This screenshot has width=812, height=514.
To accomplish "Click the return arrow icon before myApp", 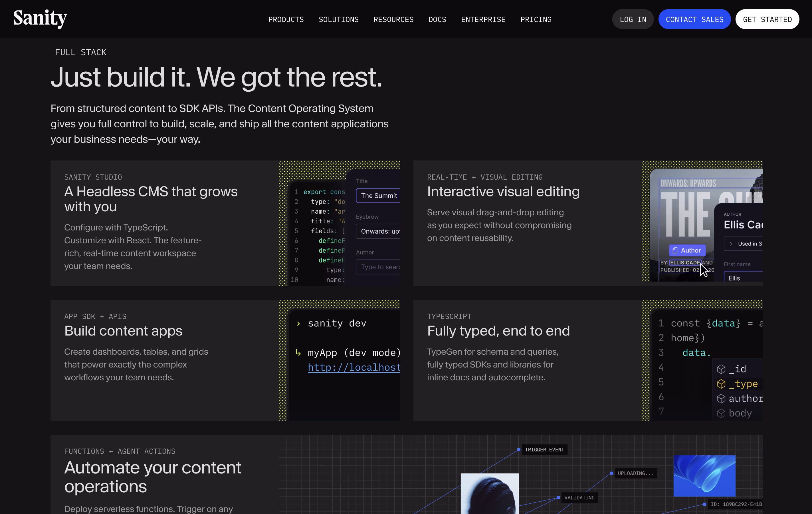I will 298,353.
